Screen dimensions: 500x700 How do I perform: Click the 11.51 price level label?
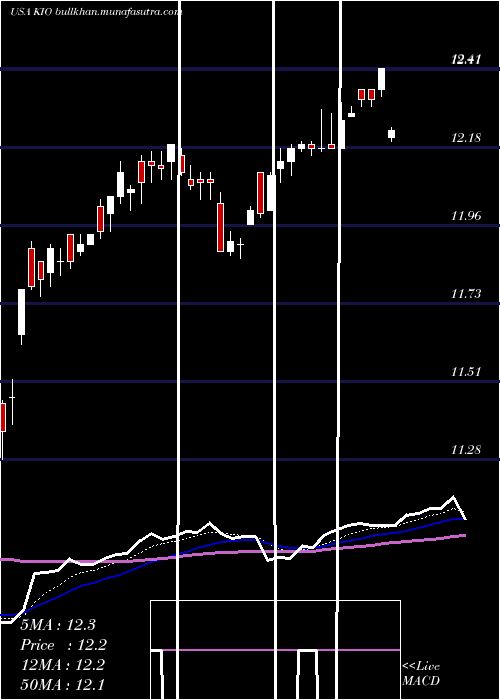[466, 371]
